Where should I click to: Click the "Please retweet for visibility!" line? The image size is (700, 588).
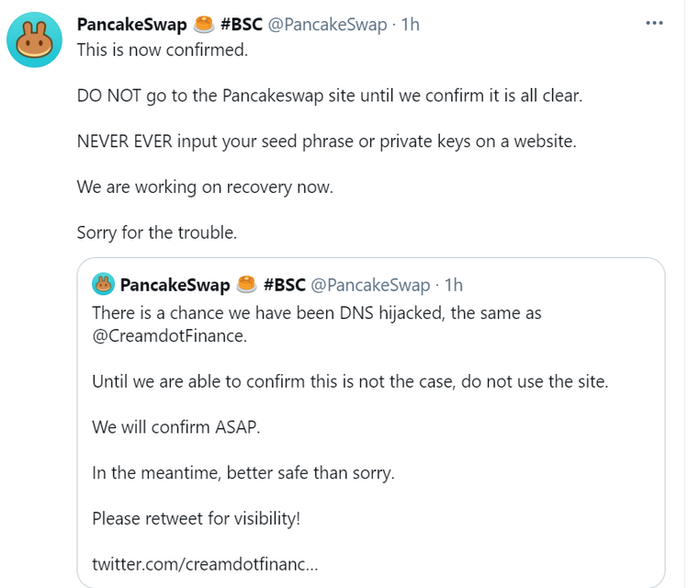(x=196, y=518)
